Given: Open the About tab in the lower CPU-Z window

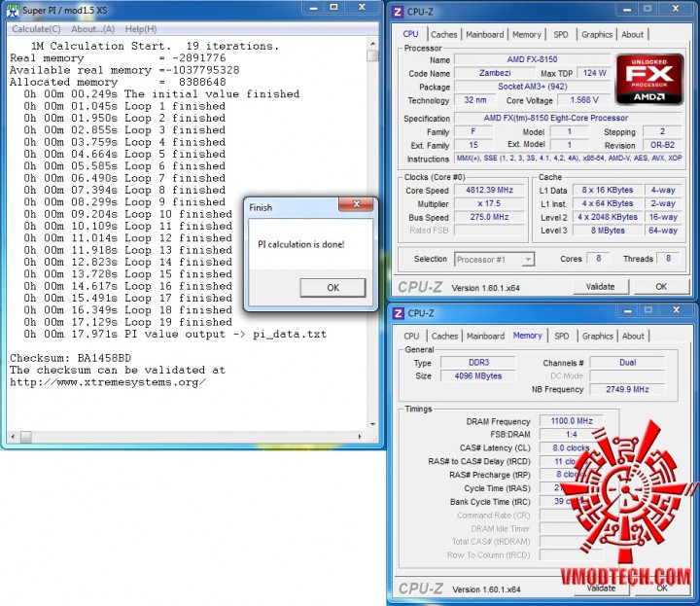Looking at the screenshot, I should pyautogui.click(x=633, y=336).
